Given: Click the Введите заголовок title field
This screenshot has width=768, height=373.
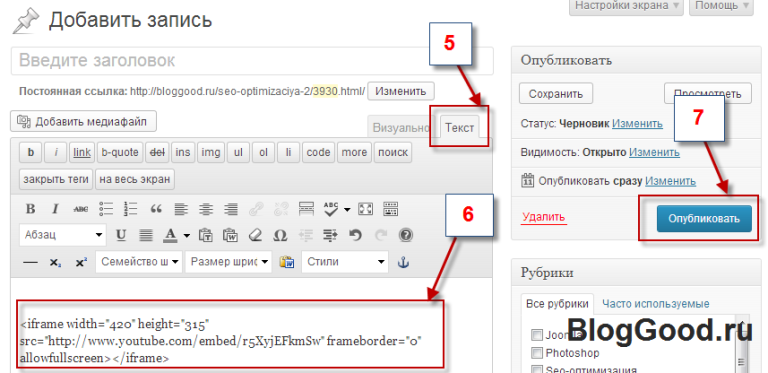Looking at the screenshot, I should [x=252, y=61].
